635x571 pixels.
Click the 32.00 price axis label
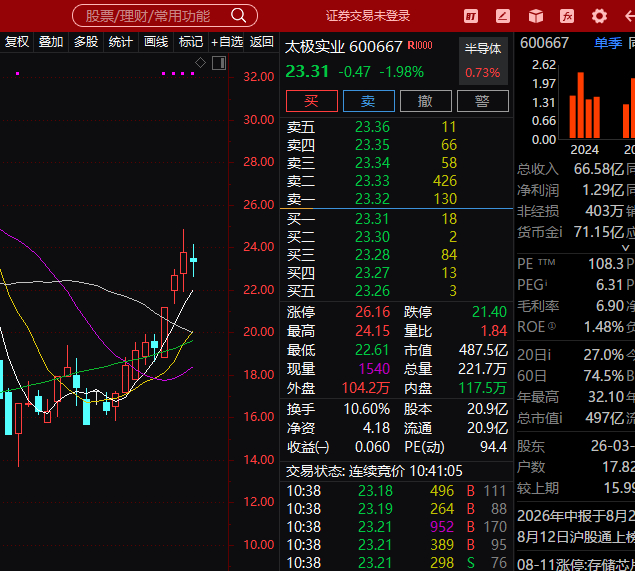[259, 77]
